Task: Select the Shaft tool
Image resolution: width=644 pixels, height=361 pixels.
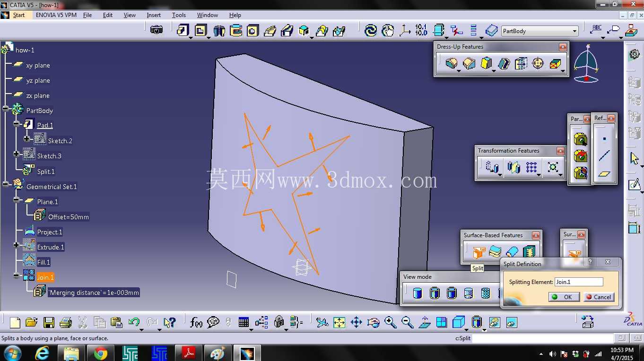Action: (219, 31)
